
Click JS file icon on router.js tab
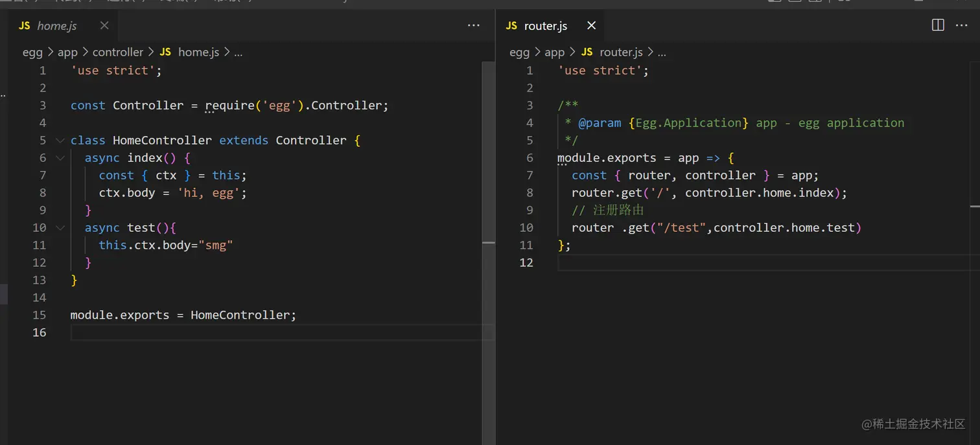(x=512, y=26)
